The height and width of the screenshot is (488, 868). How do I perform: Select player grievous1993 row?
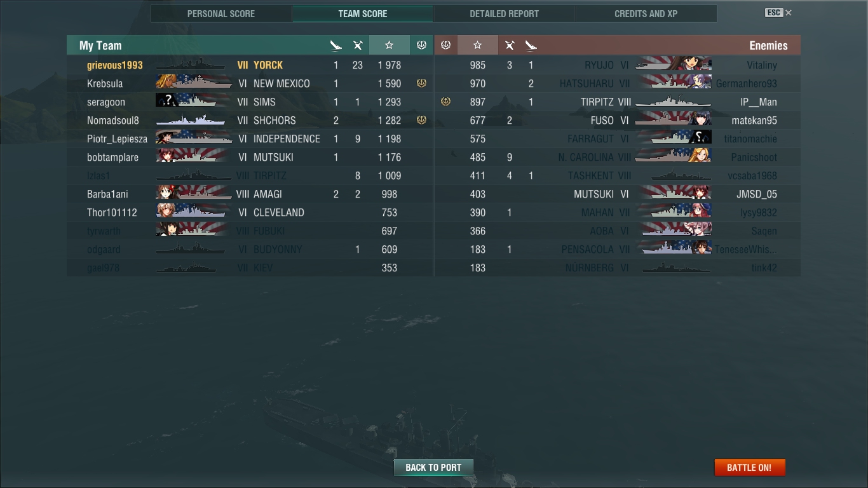(x=250, y=65)
